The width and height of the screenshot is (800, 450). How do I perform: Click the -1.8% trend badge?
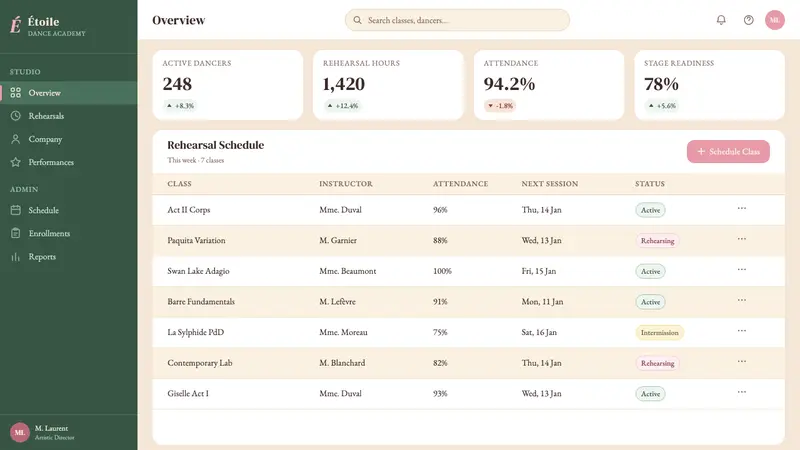[501, 106]
